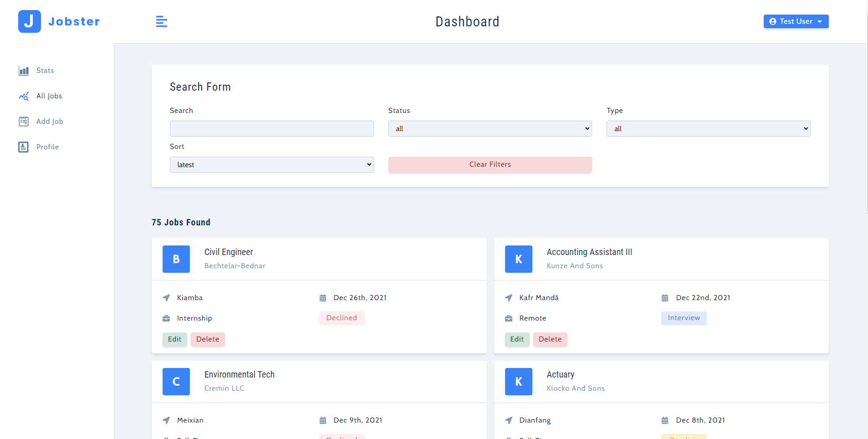Image resolution: width=868 pixels, height=439 pixels.
Task: Click the Stats bar chart icon
Action: click(24, 71)
